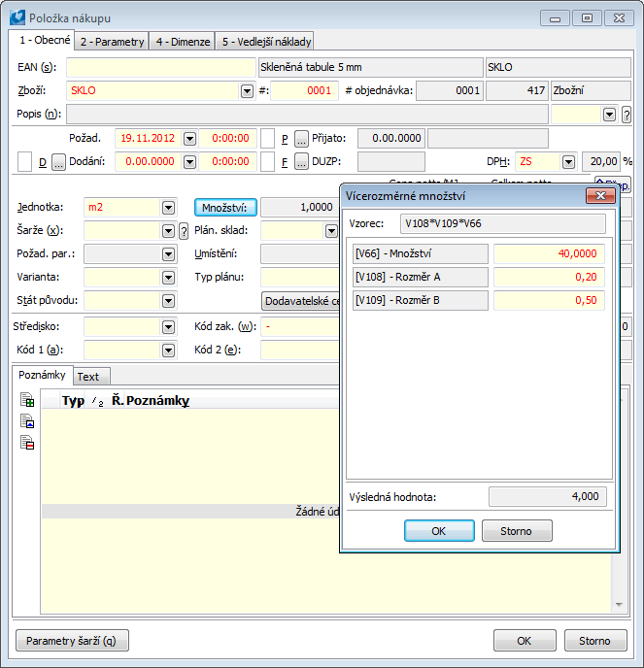This screenshot has height=668, width=644.
Task: Click the notes scrollbar down arrow
Action: pos(620,605)
